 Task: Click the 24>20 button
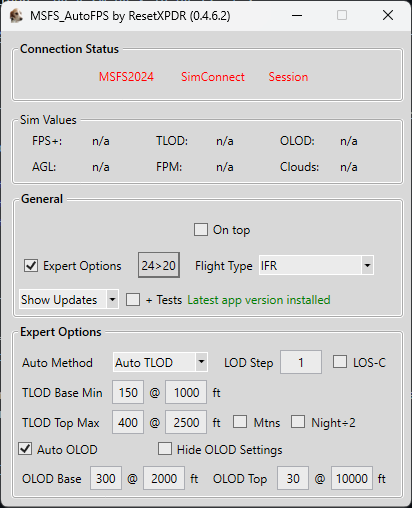click(159, 265)
